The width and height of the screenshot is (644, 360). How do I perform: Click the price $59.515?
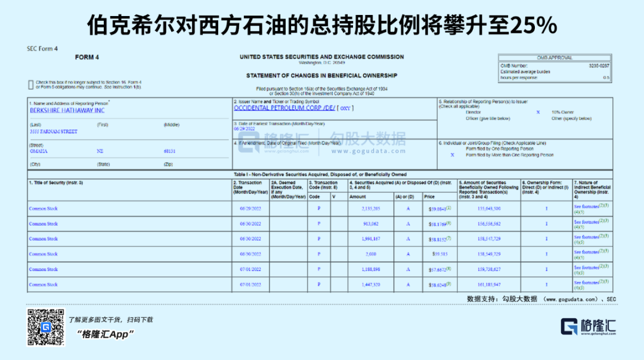pyautogui.click(x=440, y=254)
